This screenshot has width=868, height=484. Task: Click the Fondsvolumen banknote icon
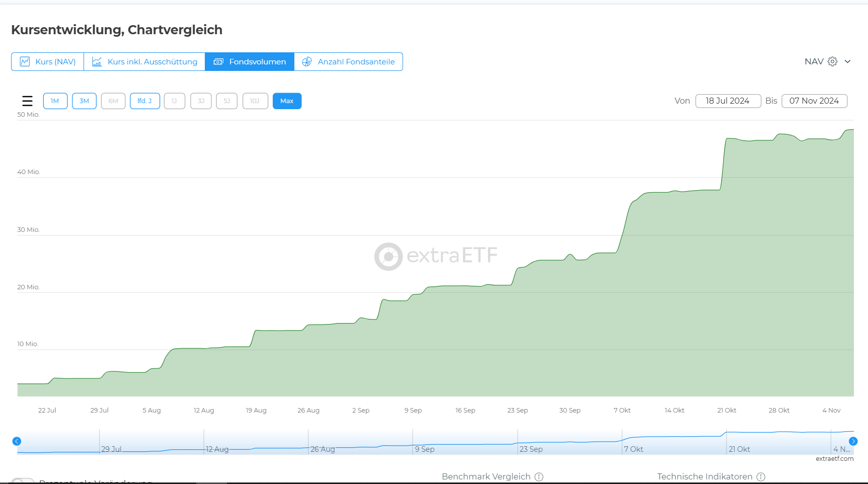pyautogui.click(x=218, y=62)
